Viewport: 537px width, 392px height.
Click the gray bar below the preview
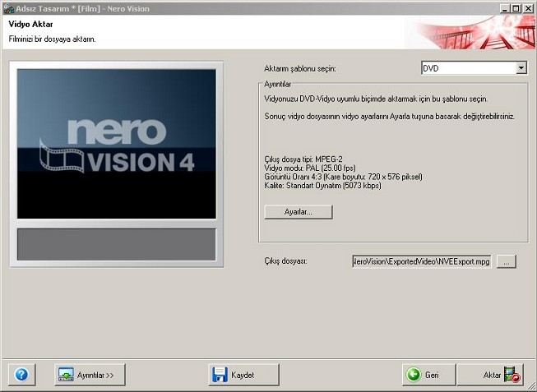pyautogui.click(x=117, y=244)
